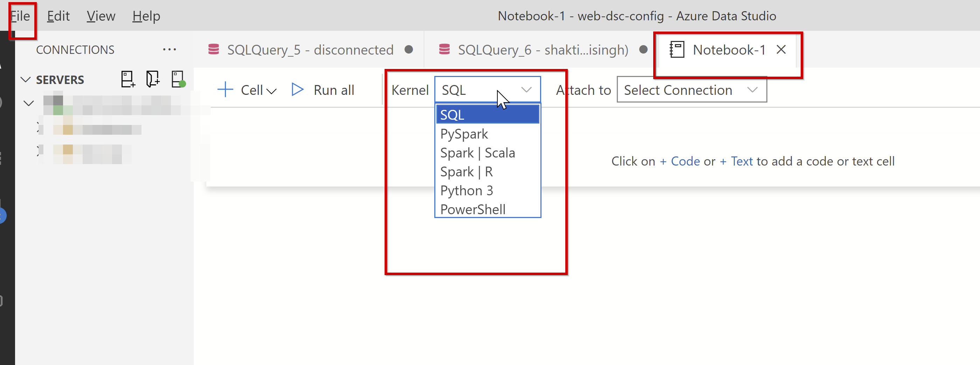Add a new Cell with plus icon

[225, 90]
